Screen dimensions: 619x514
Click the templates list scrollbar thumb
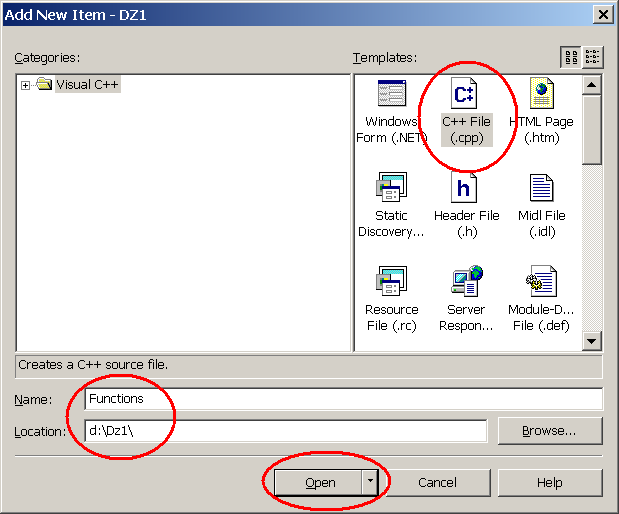(591, 129)
